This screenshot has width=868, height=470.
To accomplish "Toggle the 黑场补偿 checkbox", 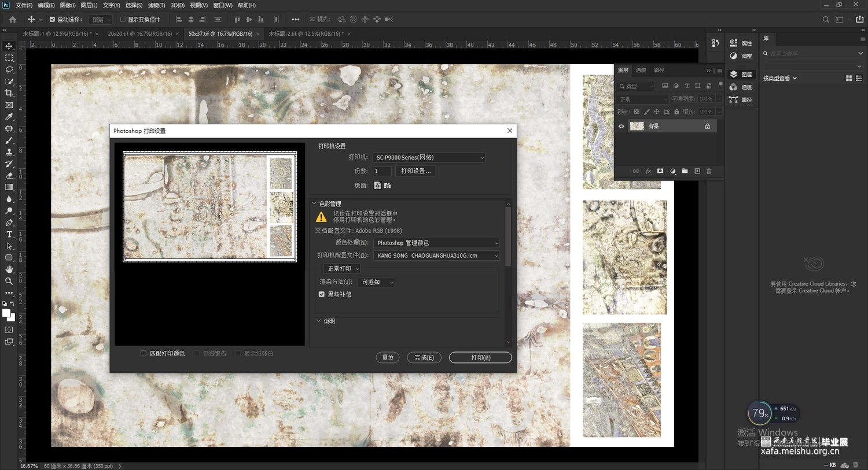I will point(322,294).
